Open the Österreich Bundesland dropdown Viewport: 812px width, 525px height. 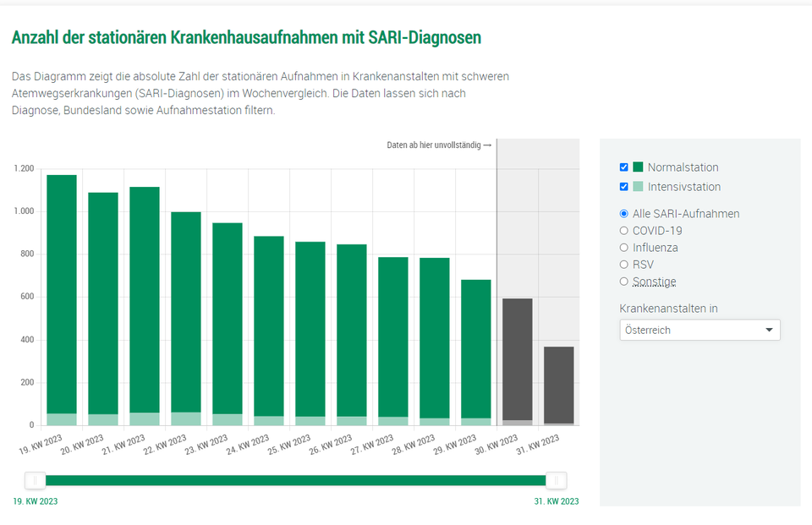(x=700, y=330)
